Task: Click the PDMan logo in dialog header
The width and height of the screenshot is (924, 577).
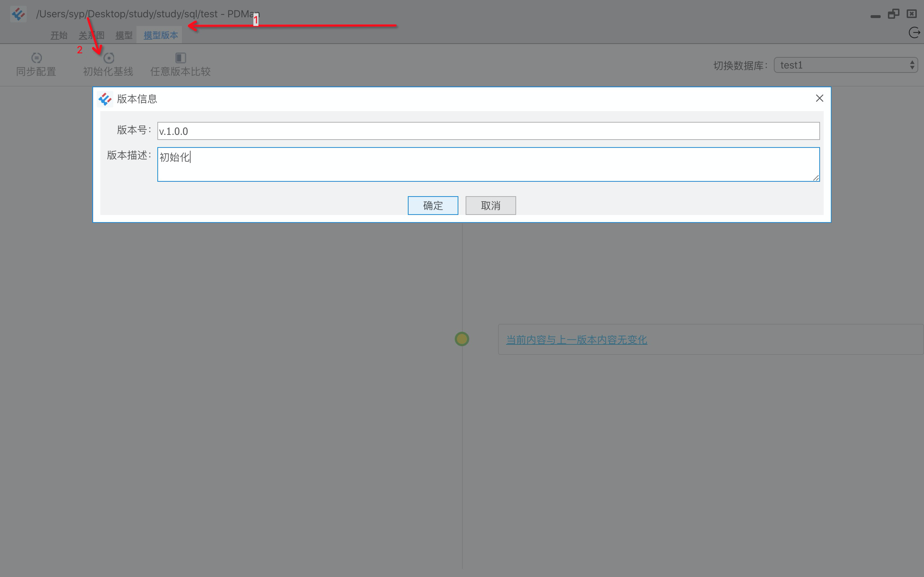Action: 105,99
